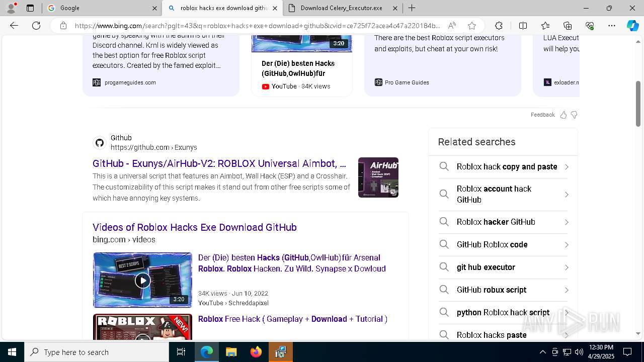Open volume control in system tray
The width and height of the screenshot is (644, 362).
(579, 352)
